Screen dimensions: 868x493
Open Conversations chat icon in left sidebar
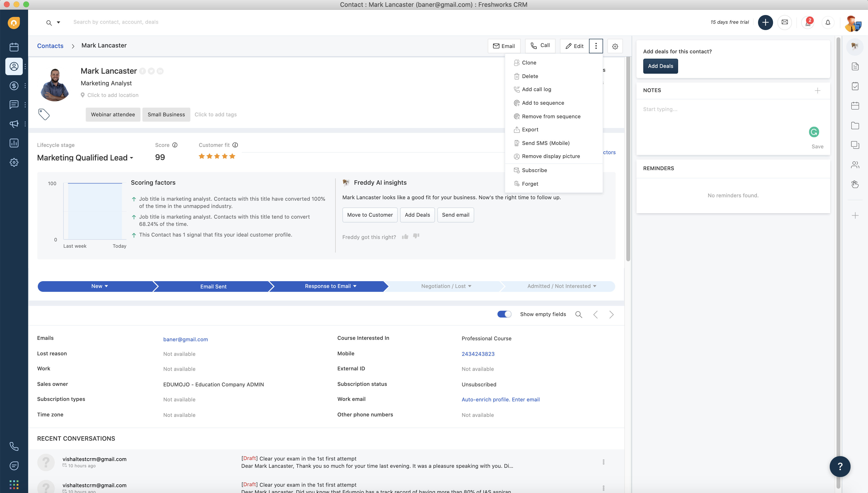pos(14,105)
